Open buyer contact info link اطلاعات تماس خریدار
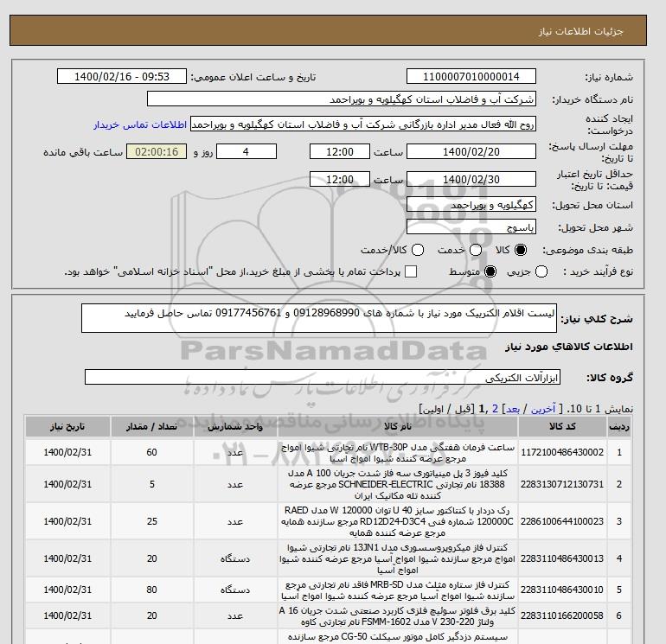Image resolution: width=666 pixels, height=644 pixels. 140,124
